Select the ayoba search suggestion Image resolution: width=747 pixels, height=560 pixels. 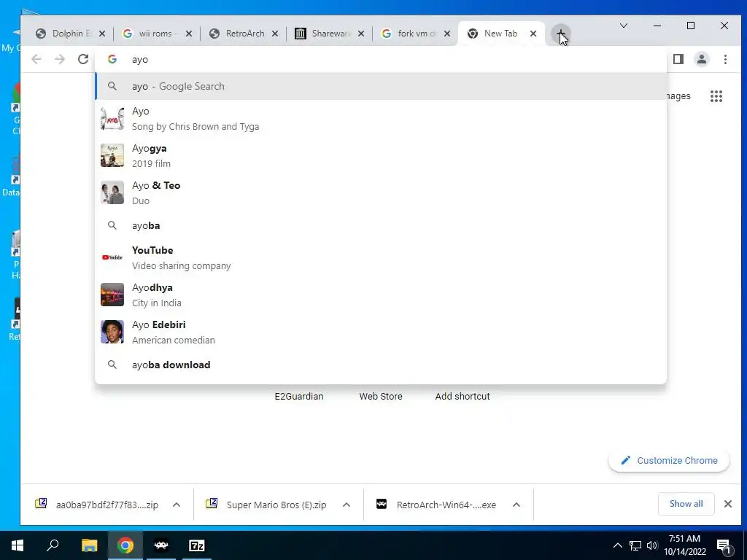[381, 225]
